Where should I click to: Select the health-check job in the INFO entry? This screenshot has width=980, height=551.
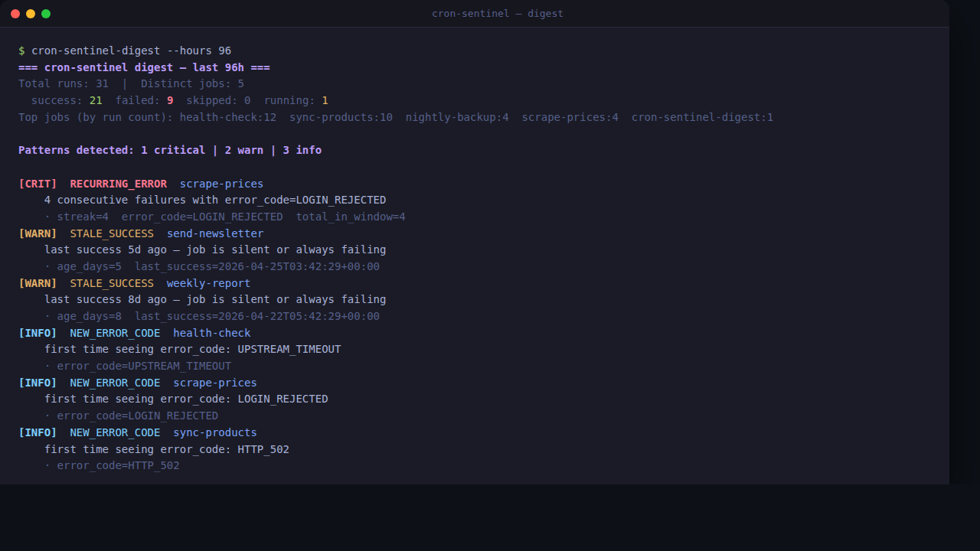(211, 333)
